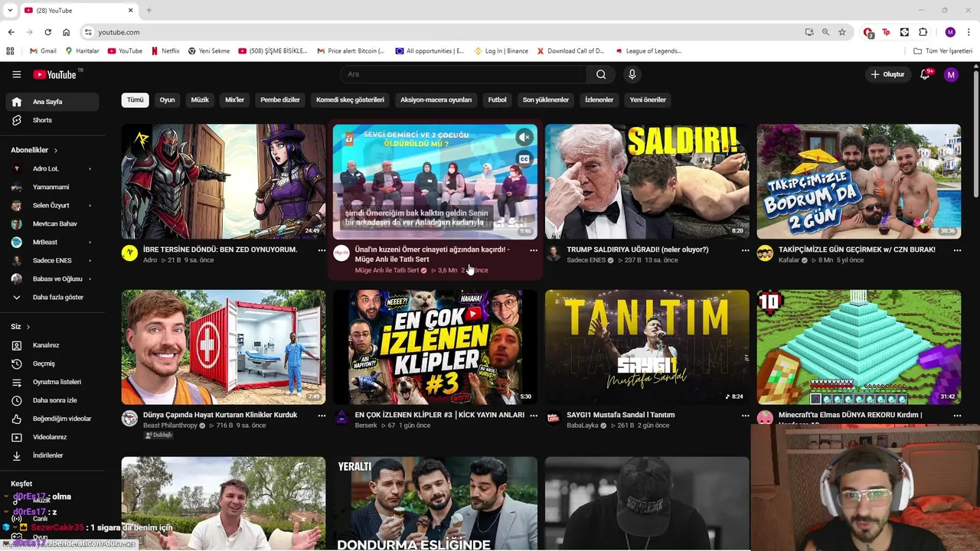Click Chrome's home icon
The height and width of the screenshot is (551, 980).
click(66, 32)
